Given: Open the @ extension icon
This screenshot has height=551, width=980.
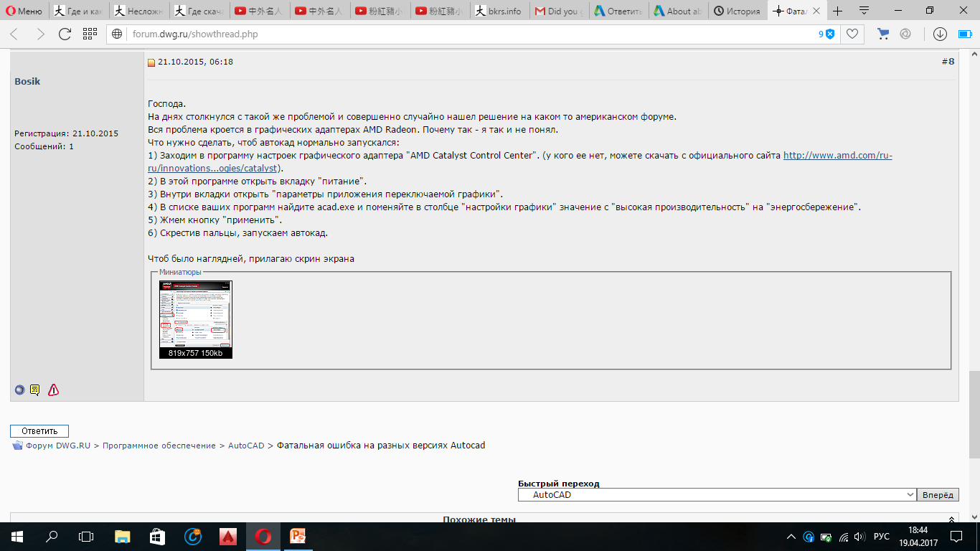Looking at the screenshot, I should click(905, 34).
